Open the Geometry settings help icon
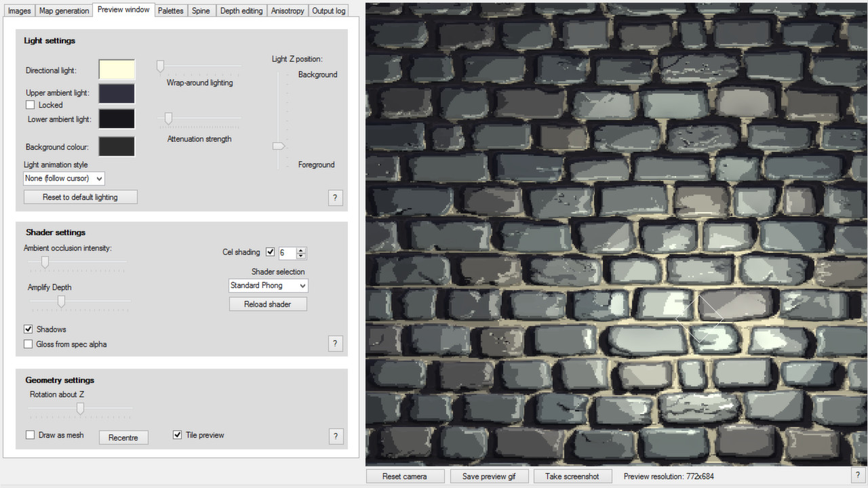This screenshot has height=488, width=868. 336,436
